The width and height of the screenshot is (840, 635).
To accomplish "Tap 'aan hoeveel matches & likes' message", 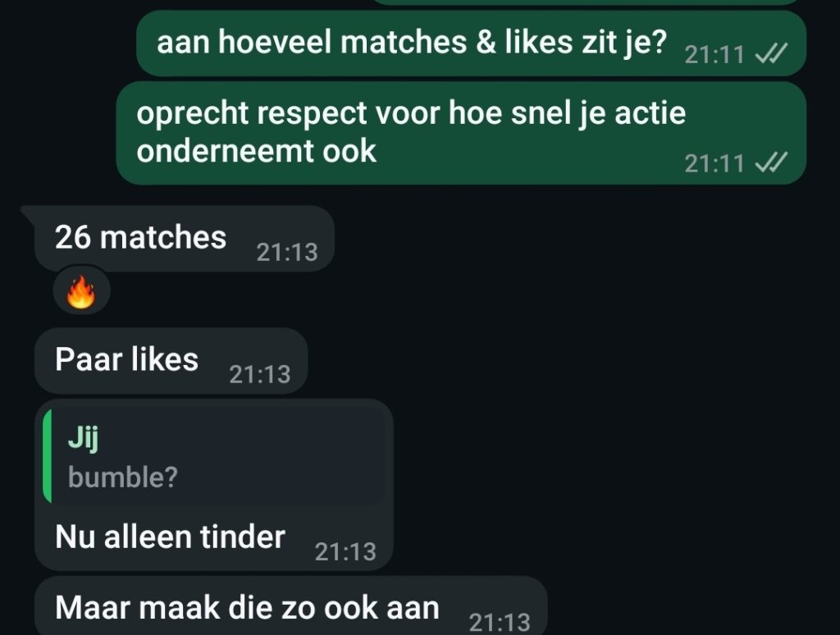I will tap(472, 43).
